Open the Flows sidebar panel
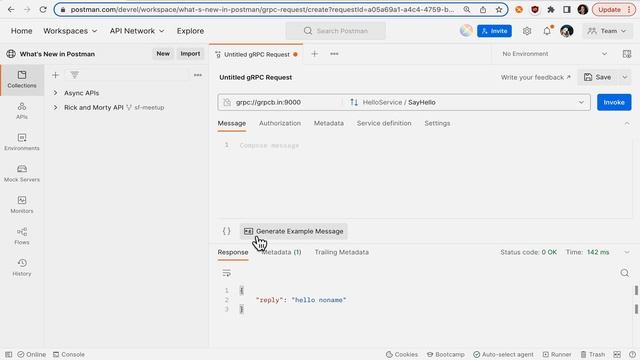 pos(22,236)
